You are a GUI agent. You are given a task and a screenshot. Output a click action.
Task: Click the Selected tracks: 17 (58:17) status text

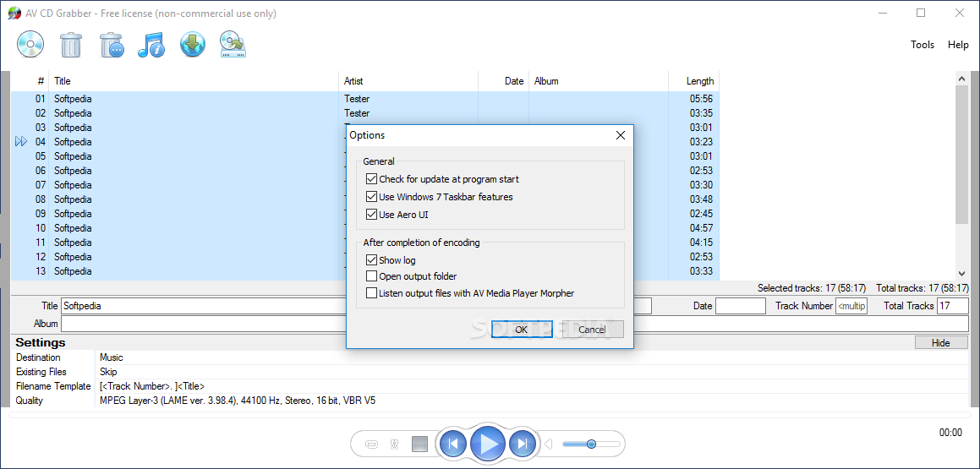[x=813, y=288]
